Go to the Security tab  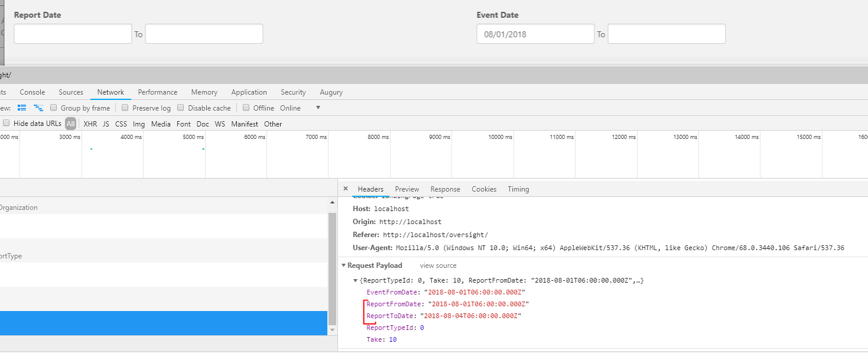click(x=294, y=92)
